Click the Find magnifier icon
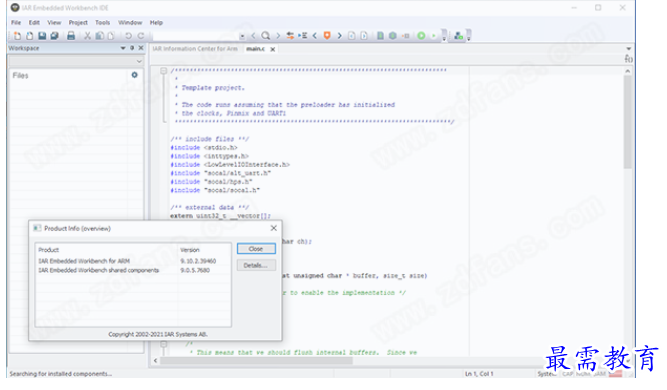Image resolution: width=667 pixels, height=390 pixels. point(265,36)
